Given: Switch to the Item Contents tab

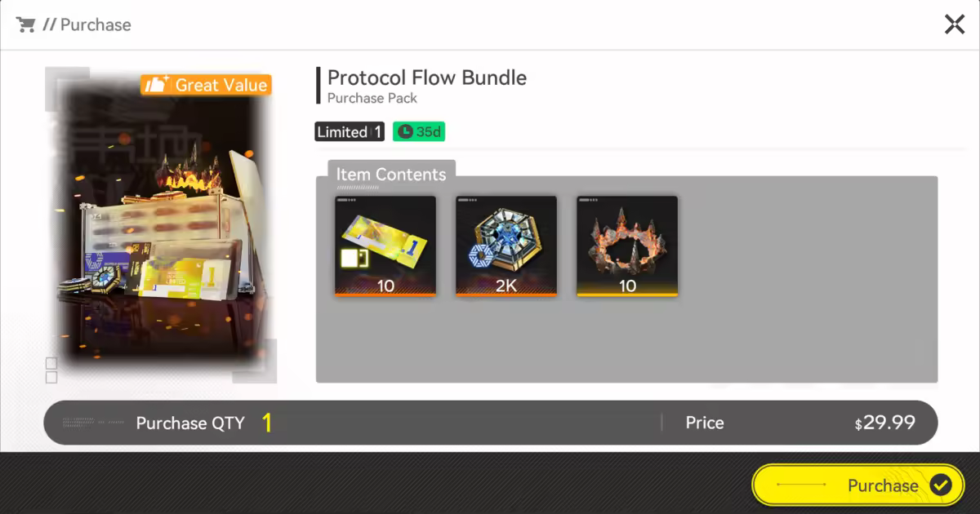Looking at the screenshot, I should tap(391, 175).
